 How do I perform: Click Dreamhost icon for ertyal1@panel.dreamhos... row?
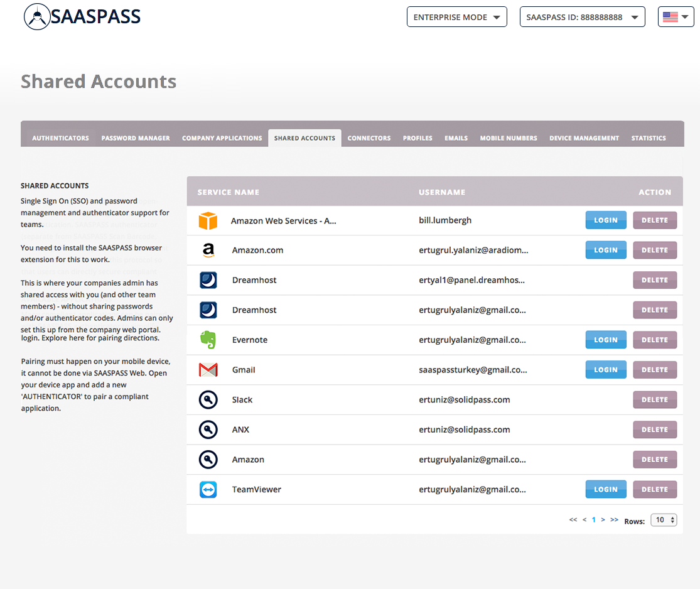tap(208, 281)
